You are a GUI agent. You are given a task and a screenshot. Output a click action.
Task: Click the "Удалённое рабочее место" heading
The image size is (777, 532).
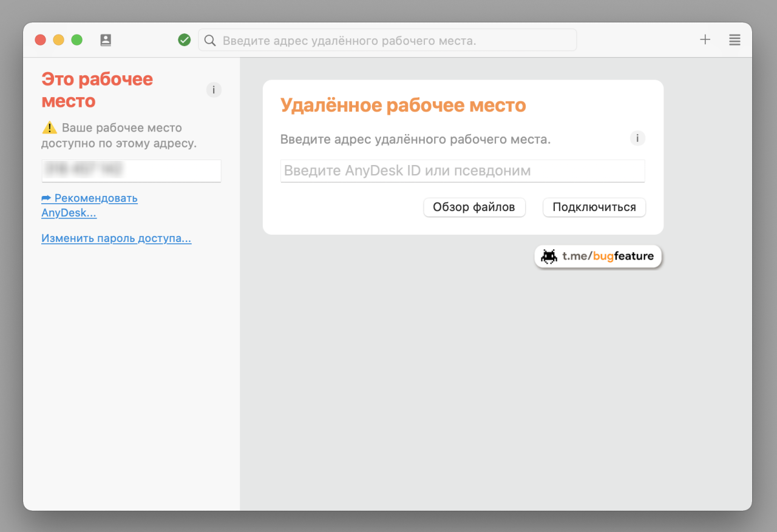click(x=402, y=106)
